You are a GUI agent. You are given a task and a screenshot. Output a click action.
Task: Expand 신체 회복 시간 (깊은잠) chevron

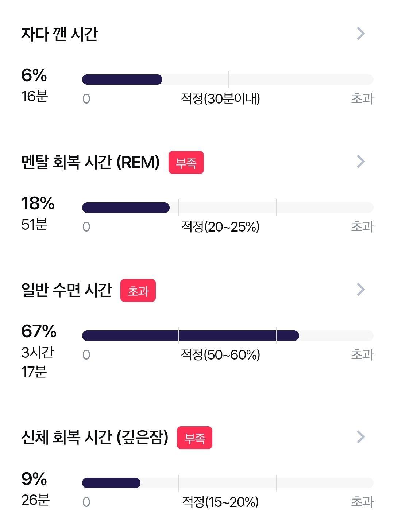coord(360,436)
